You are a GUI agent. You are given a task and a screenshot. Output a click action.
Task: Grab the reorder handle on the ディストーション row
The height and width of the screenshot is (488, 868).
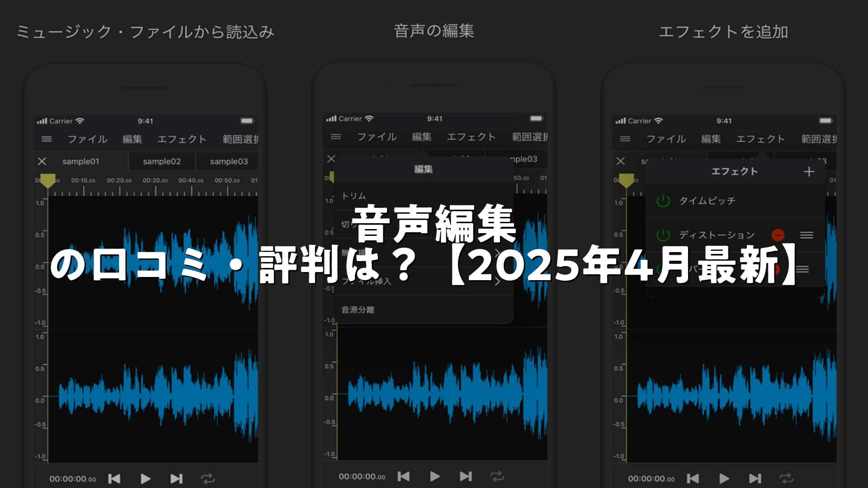click(807, 235)
